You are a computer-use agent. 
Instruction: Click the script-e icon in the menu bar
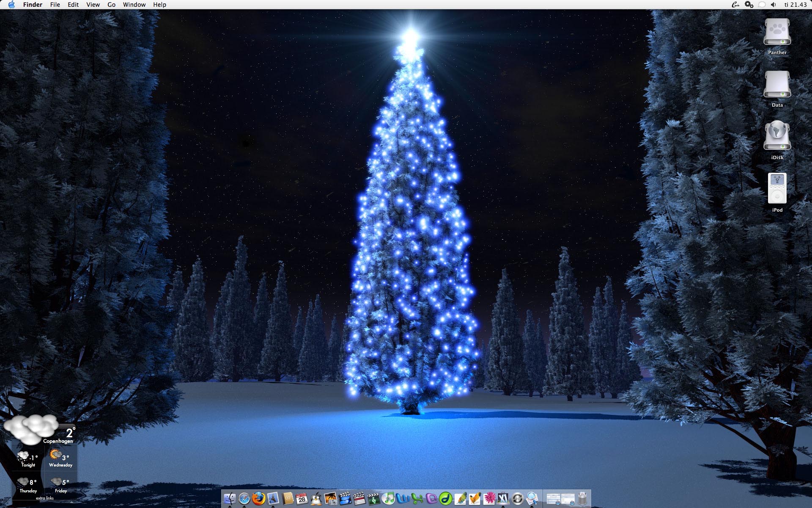[735, 5]
